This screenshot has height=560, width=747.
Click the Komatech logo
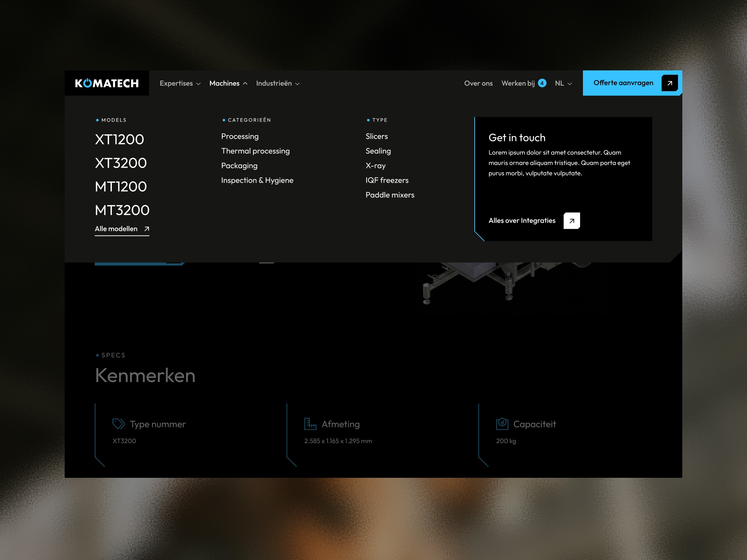click(x=107, y=83)
